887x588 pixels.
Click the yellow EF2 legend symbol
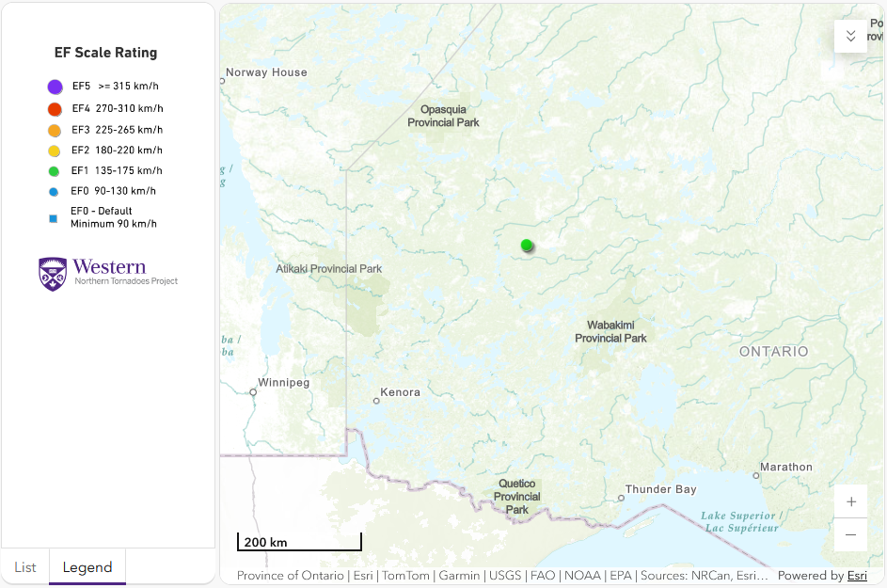point(55,151)
